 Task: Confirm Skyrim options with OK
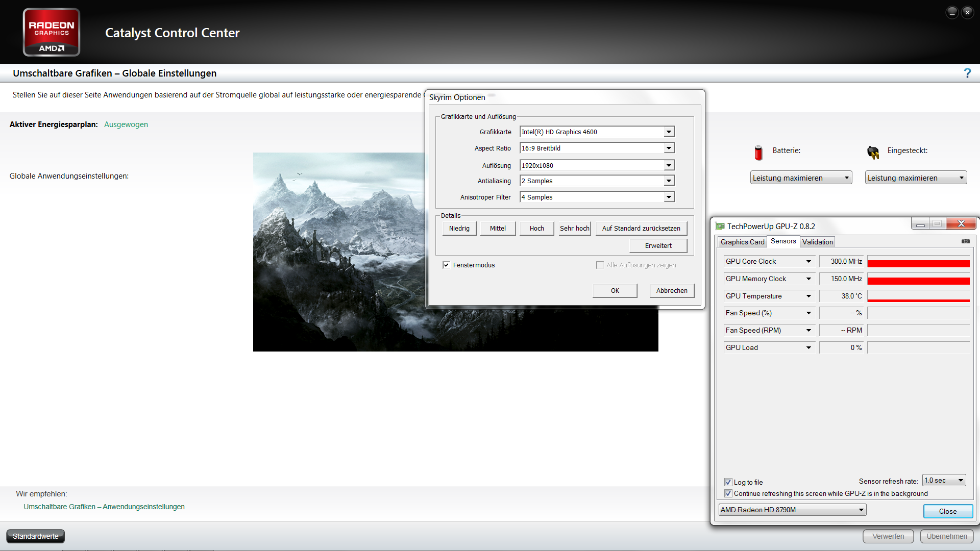click(615, 291)
